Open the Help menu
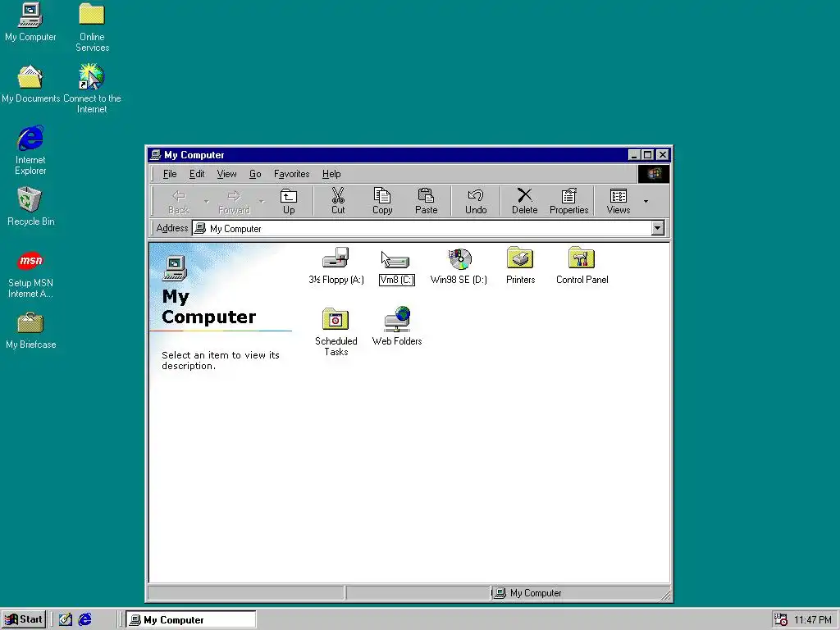This screenshot has width=840, height=630. click(x=331, y=174)
